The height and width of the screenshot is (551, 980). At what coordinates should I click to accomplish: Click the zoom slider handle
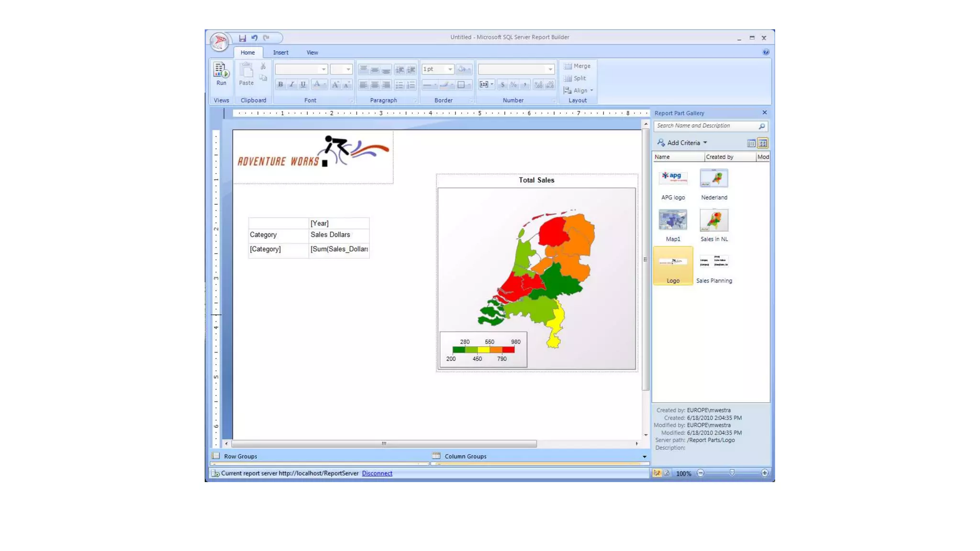[732, 473]
